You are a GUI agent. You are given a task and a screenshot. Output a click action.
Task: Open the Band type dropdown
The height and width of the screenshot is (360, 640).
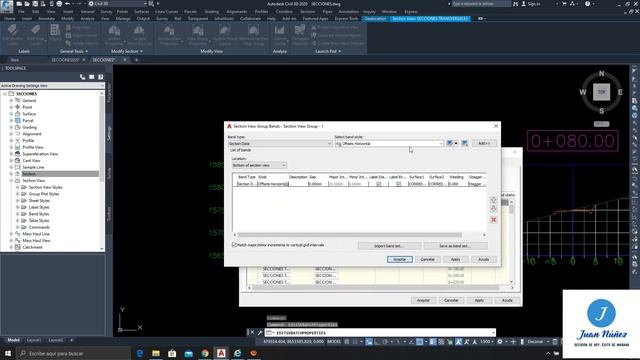(x=280, y=144)
